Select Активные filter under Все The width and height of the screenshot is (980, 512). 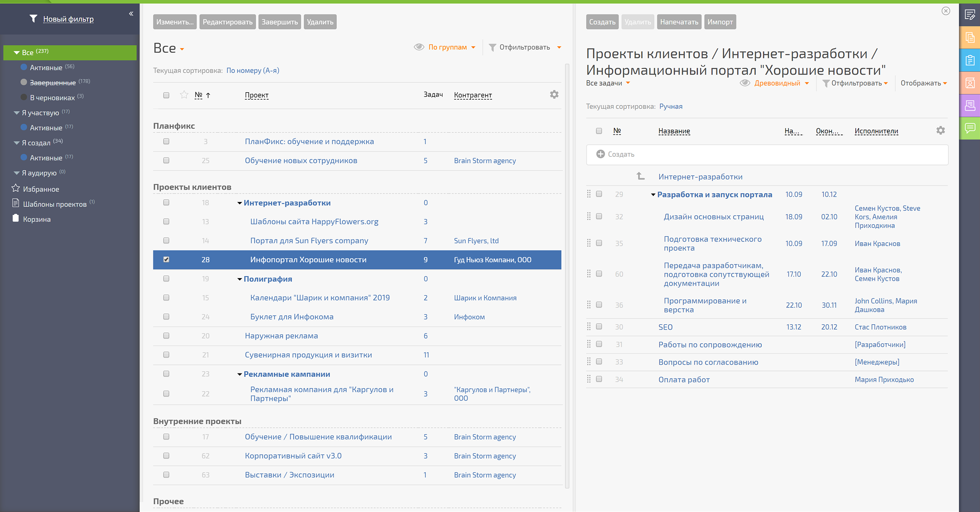(46, 68)
